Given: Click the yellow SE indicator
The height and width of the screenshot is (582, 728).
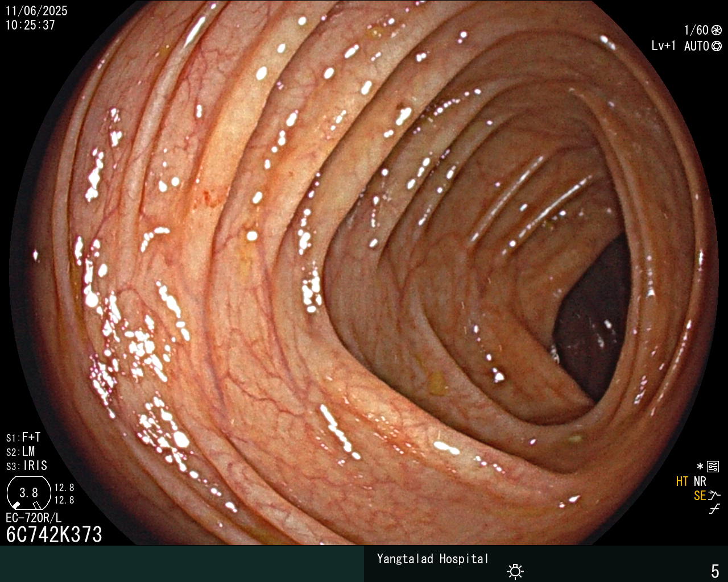Looking at the screenshot, I should pyautogui.click(x=700, y=496).
